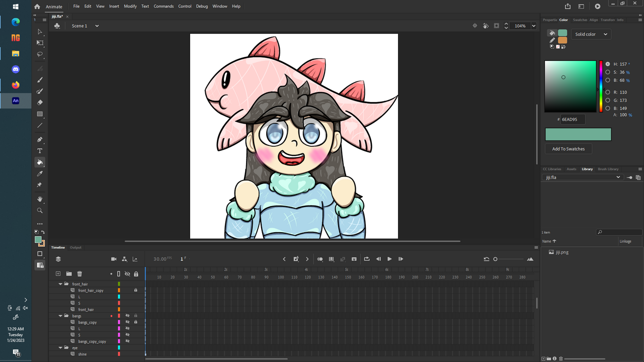
Task: Toggle loop playback button
Action: click(366, 259)
